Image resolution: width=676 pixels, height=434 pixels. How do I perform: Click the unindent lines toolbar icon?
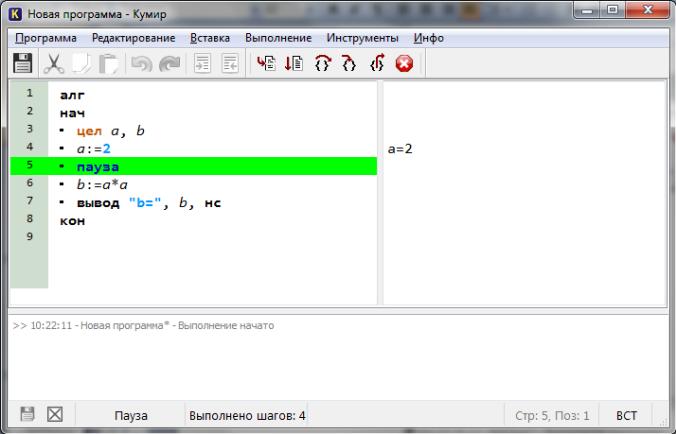[230, 64]
